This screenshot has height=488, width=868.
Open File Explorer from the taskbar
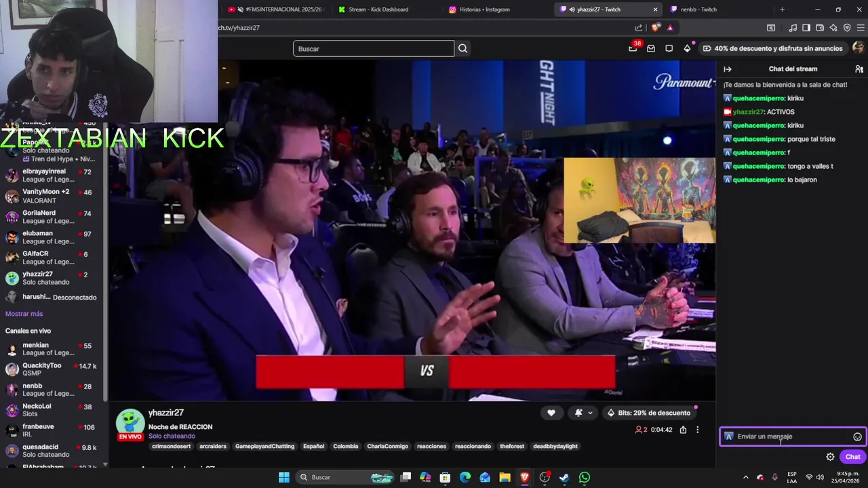(505, 477)
